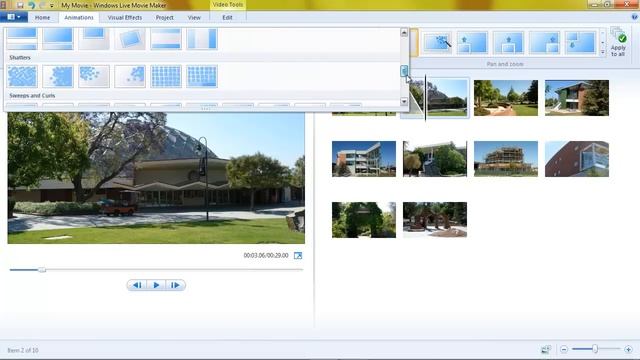This screenshot has height=360, width=640.
Task: Apply pan and zoom with box at bottom right
Action: tap(544, 43)
